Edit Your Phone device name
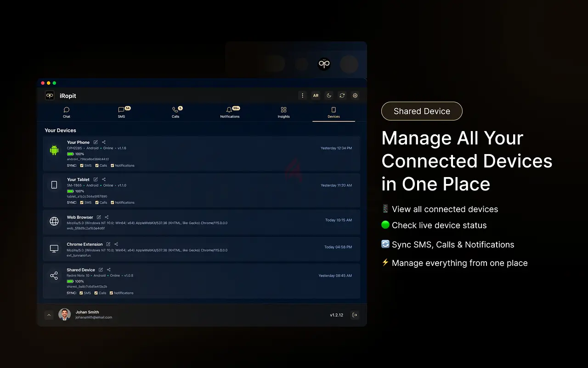The height and width of the screenshot is (368, 588). coord(96,142)
